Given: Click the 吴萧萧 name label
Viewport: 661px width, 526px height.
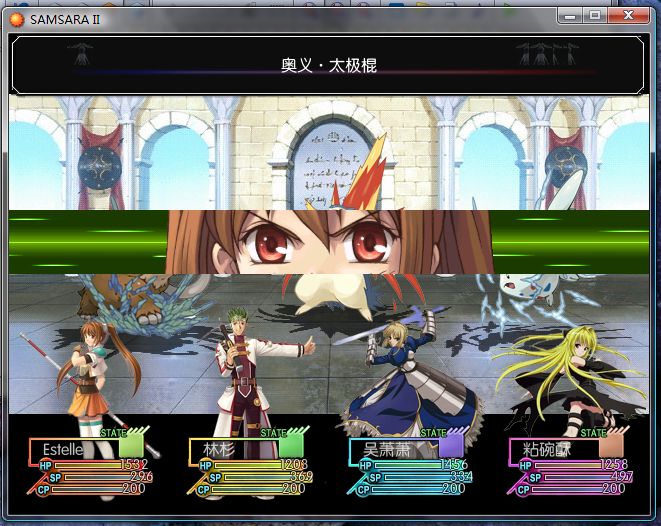Looking at the screenshot, I should pos(387,450).
